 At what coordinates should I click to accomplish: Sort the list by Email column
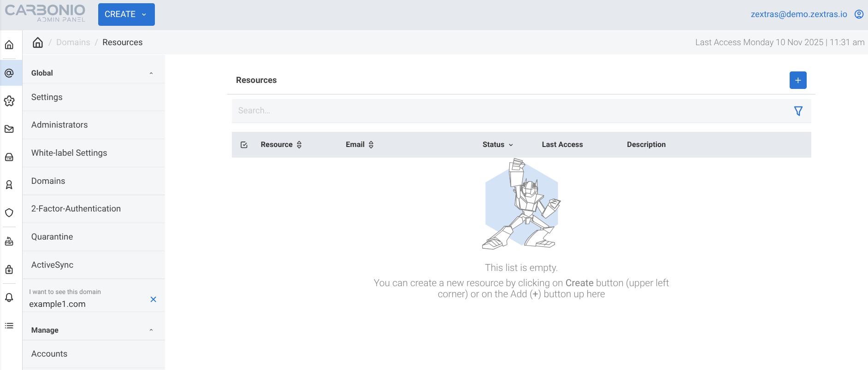tap(371, 145)
